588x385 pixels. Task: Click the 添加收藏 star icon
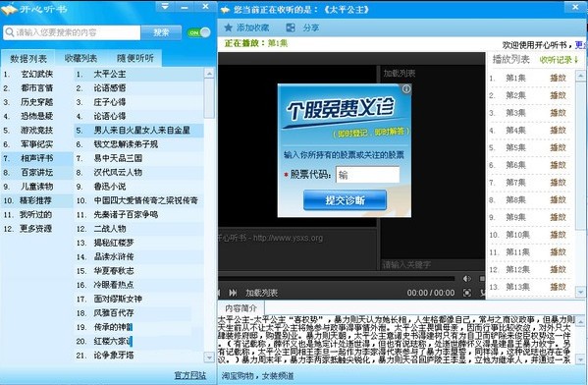(228, 27)
